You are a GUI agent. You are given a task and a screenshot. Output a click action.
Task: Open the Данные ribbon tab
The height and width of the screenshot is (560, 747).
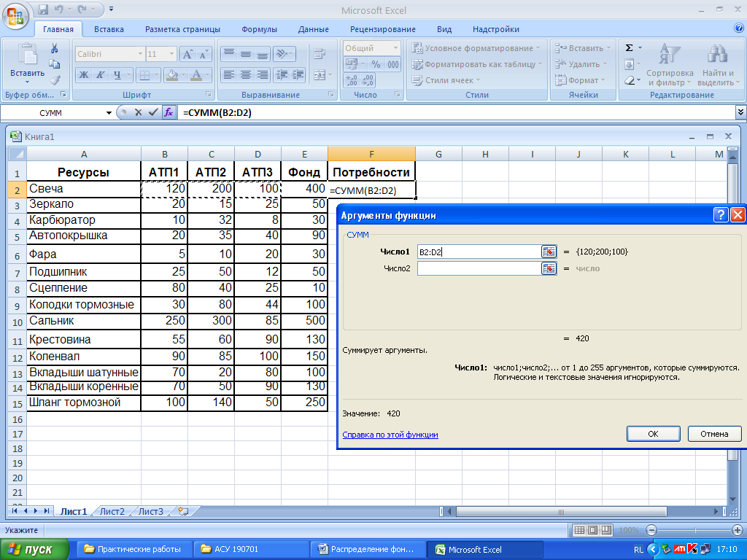point(314,29)
